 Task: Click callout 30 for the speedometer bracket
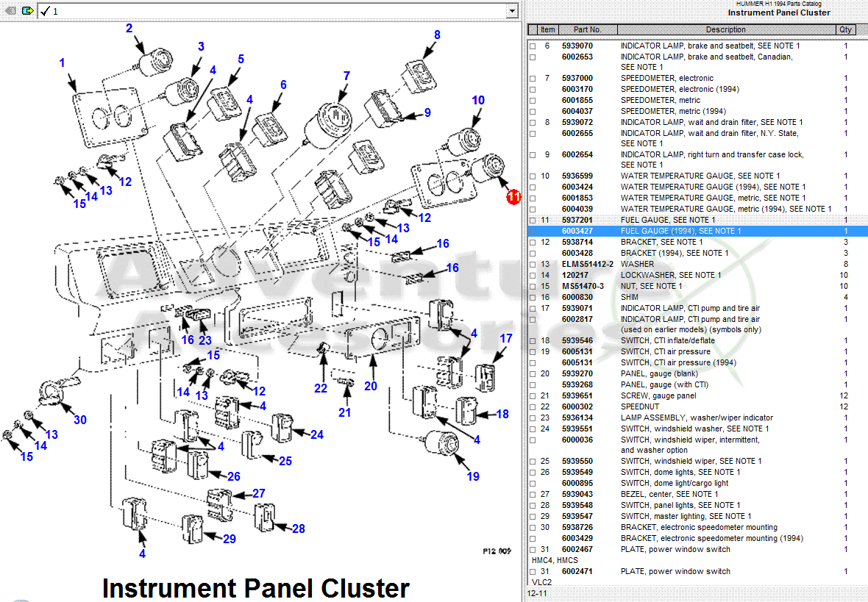coord(79,420)
